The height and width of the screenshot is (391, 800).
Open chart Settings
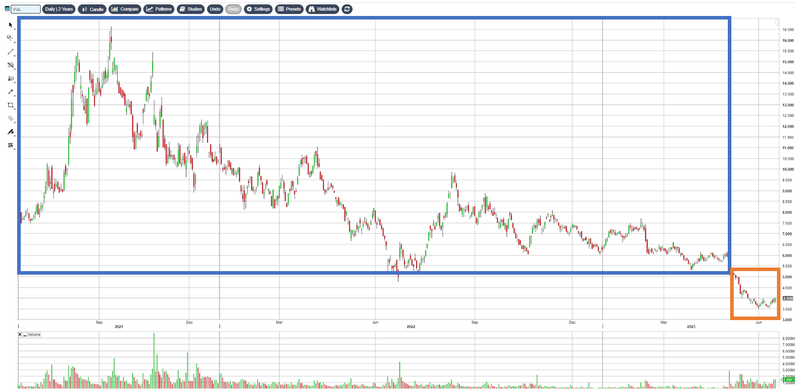[x=258, y=9]
